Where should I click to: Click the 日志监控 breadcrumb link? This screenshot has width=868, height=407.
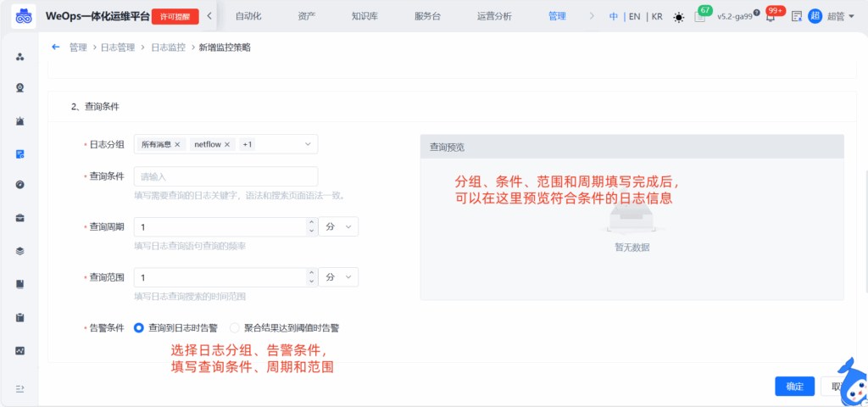click(168, 47)
